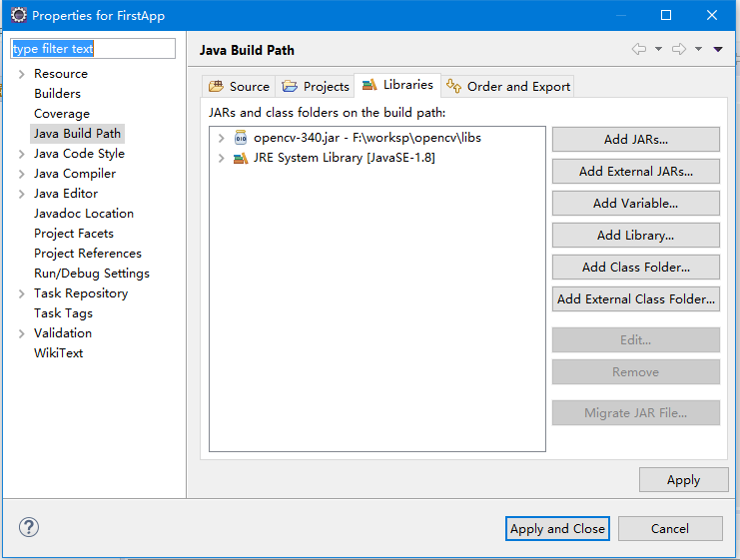Expand the opencv-340.jar tree entry
Viewport: 740px width, 560px height.
pyautogui.click(x=222, y=138)
